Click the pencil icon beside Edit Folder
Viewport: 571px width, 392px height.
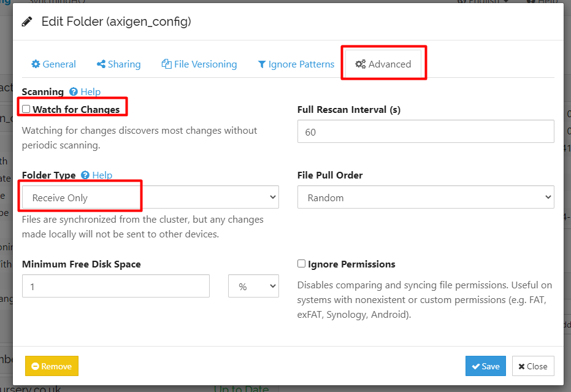pos(27,22)
